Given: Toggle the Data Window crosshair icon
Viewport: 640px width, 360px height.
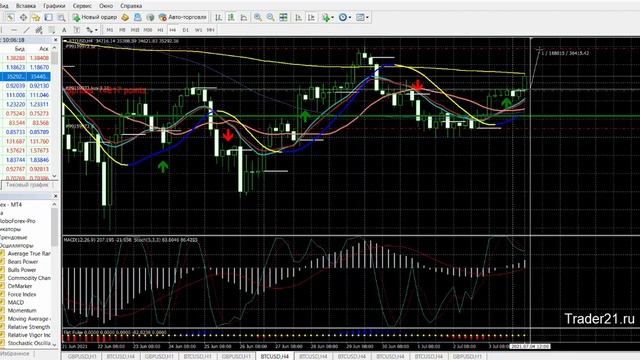Looking at the screenshot, I should pyautogui.click(x=23, y=17).
